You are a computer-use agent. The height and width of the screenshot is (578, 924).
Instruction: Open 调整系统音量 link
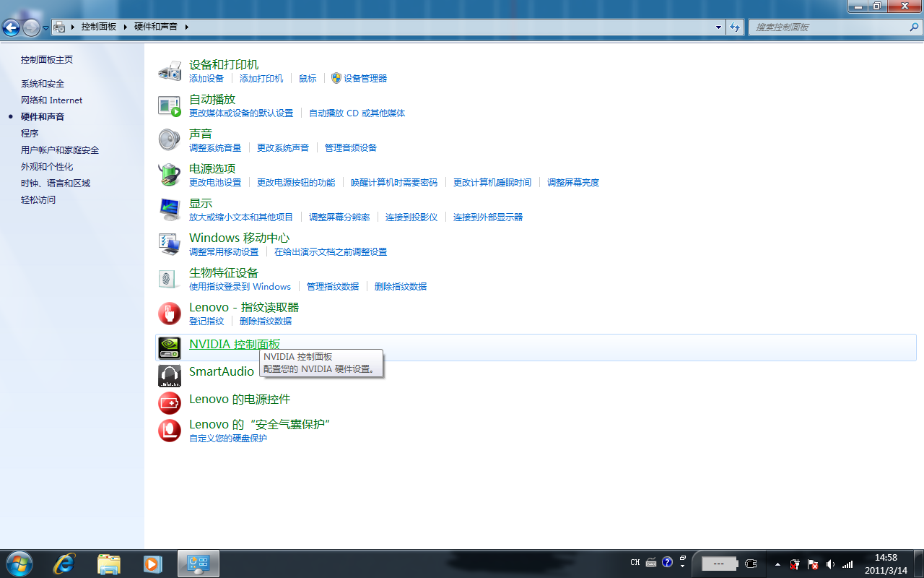(215, 148)
